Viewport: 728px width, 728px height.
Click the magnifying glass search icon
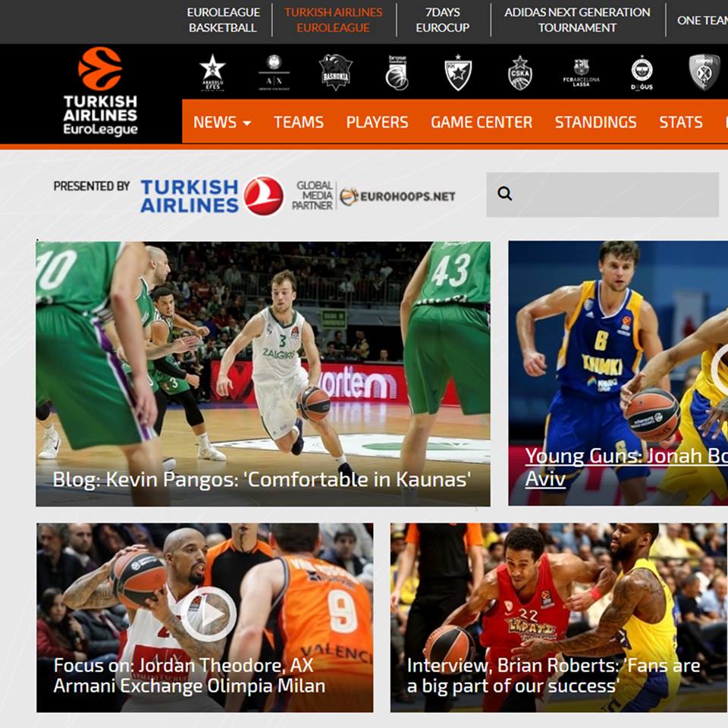coord(505,193)
